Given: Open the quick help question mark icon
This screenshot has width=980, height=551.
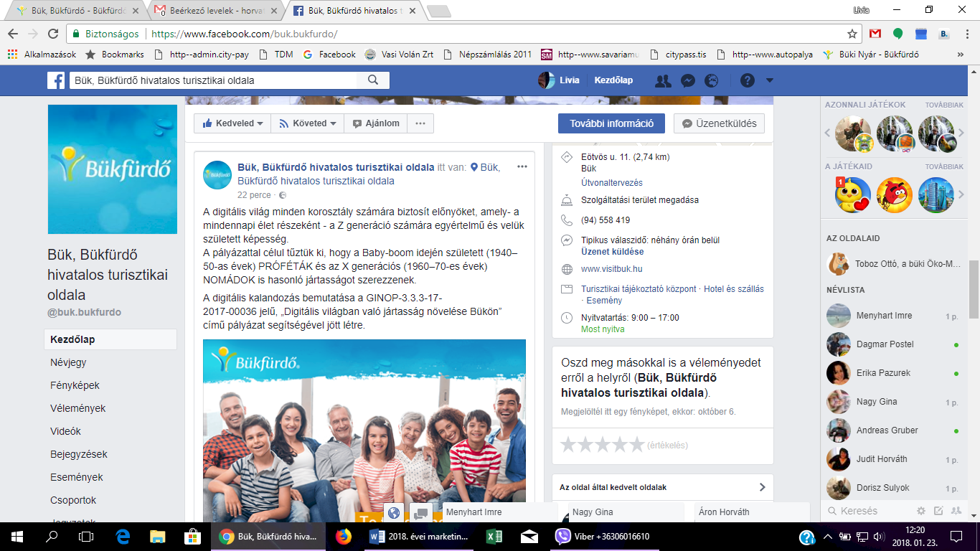Looking at the screenshot, I should [x=747, y=80].
